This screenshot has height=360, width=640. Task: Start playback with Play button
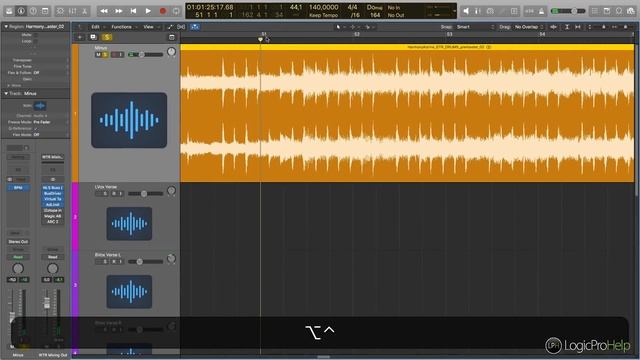point(148,11)
